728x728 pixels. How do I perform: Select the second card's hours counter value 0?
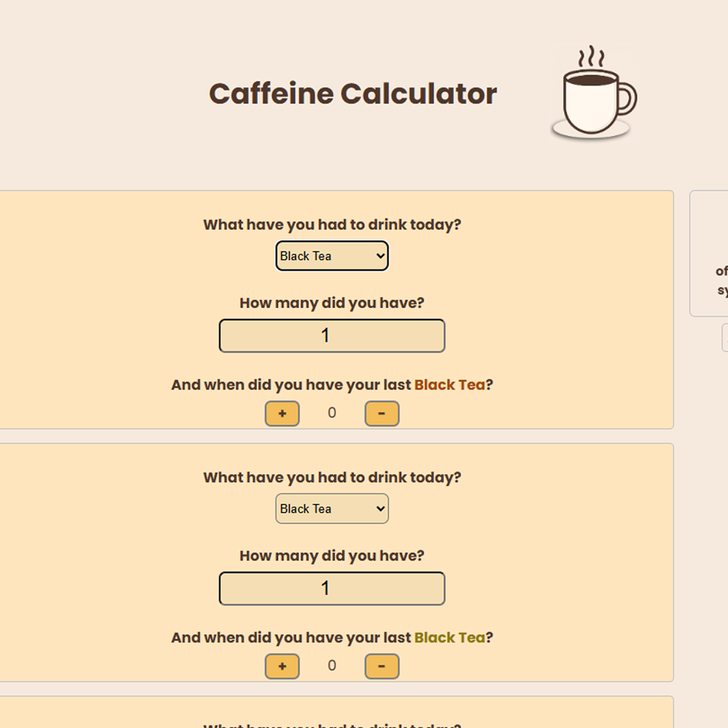(x=332, y=665)
